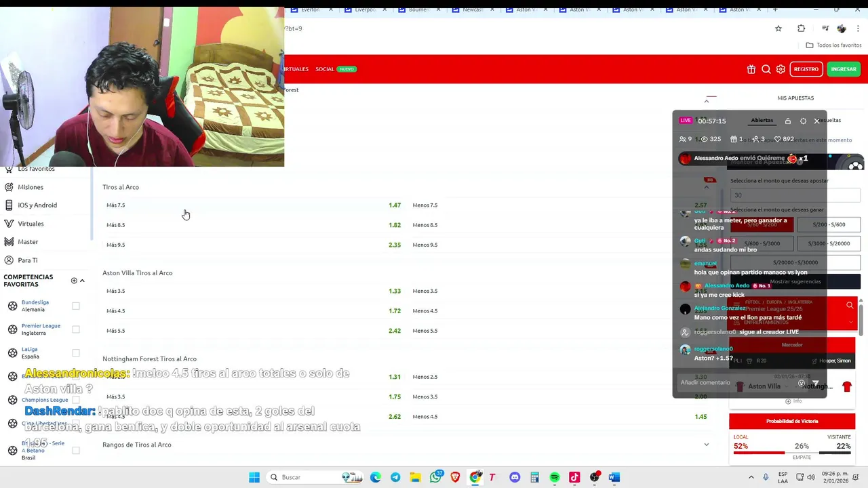Open the browser media control icon
Screen dimensions: 868x488
click(x=825, y=28)
